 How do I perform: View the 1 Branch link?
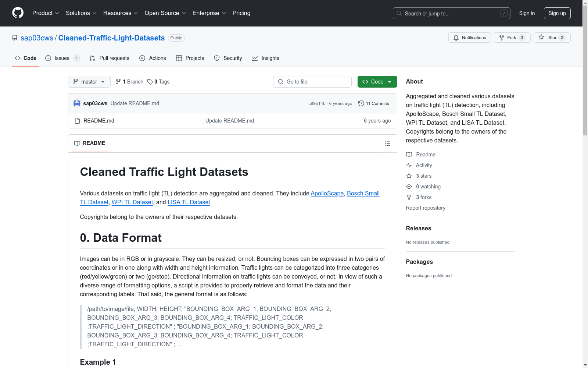[129, 82]
